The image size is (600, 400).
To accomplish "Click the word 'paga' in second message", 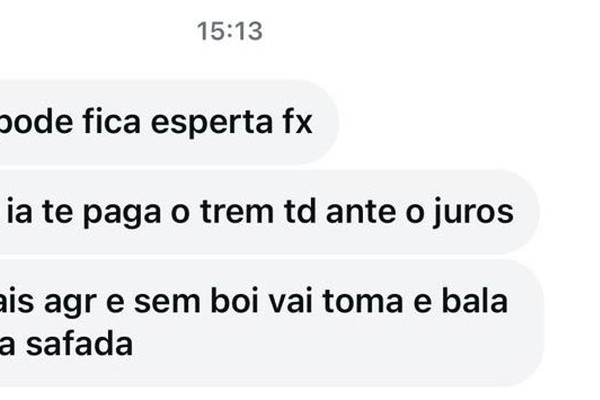I will pos(122,214).
